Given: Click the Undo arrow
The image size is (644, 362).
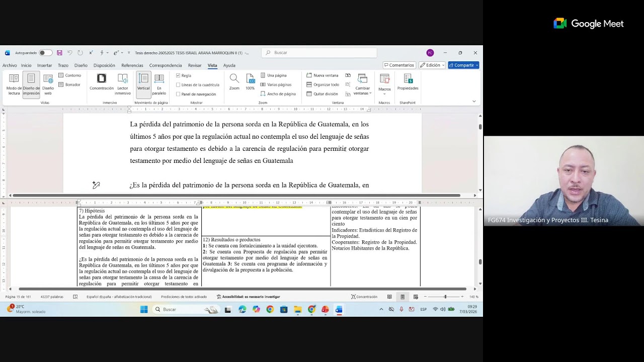Looking at the screenshot, I should click(70, 53).
